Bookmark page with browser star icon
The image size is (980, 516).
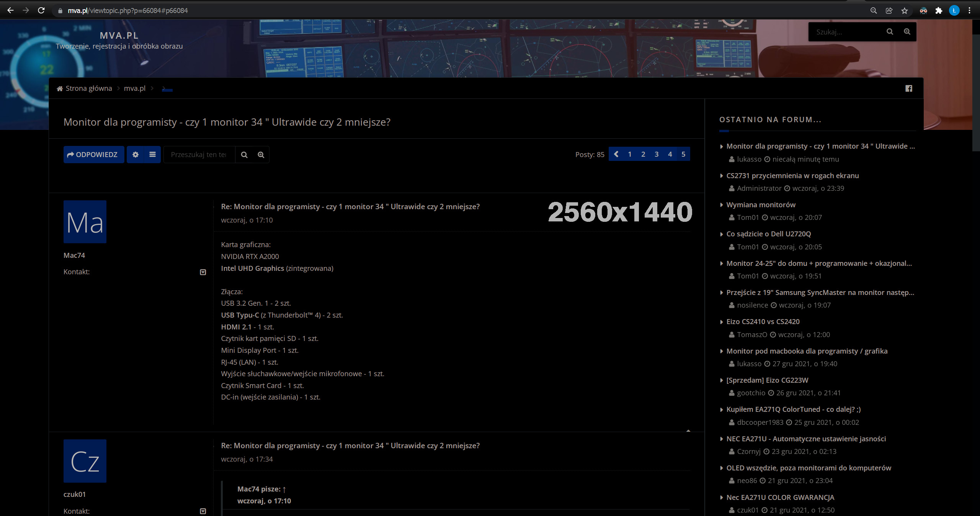pyautogui.click(x=904, y=11)
